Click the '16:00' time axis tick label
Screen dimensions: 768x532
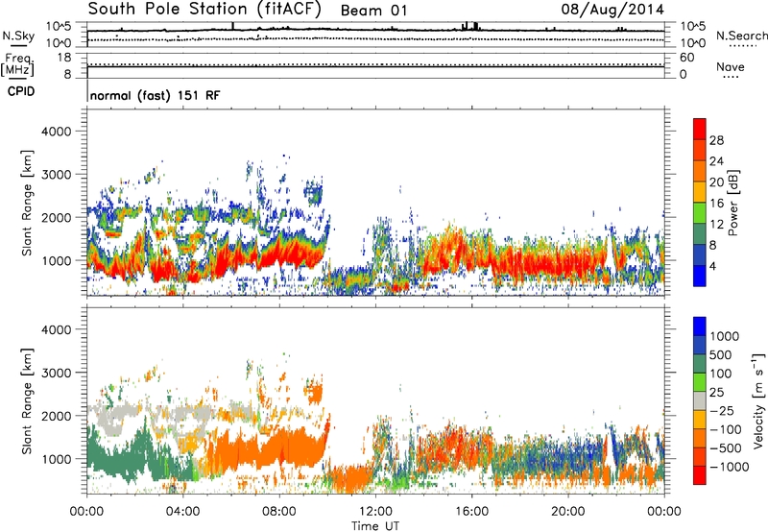pyautogui.click(x=471, y=512)
